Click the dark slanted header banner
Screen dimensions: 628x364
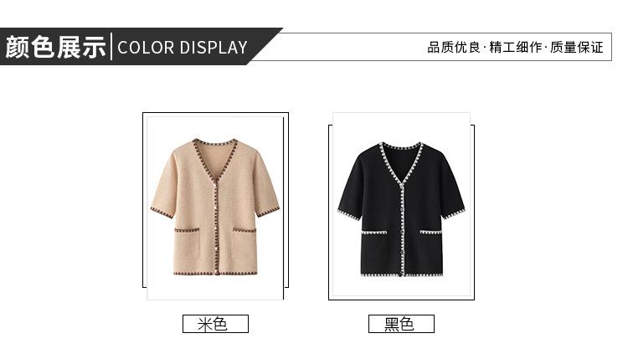pyautogui.click(x=140, y=47)
